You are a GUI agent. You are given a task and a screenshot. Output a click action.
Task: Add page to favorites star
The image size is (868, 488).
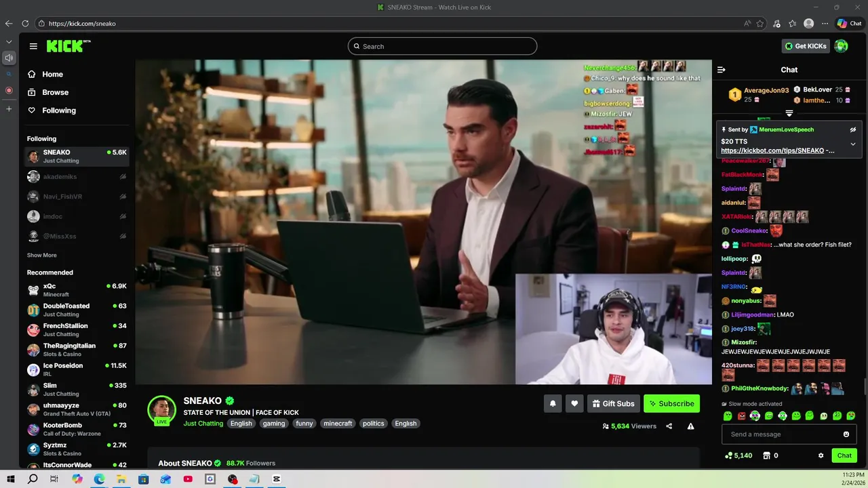760,23
